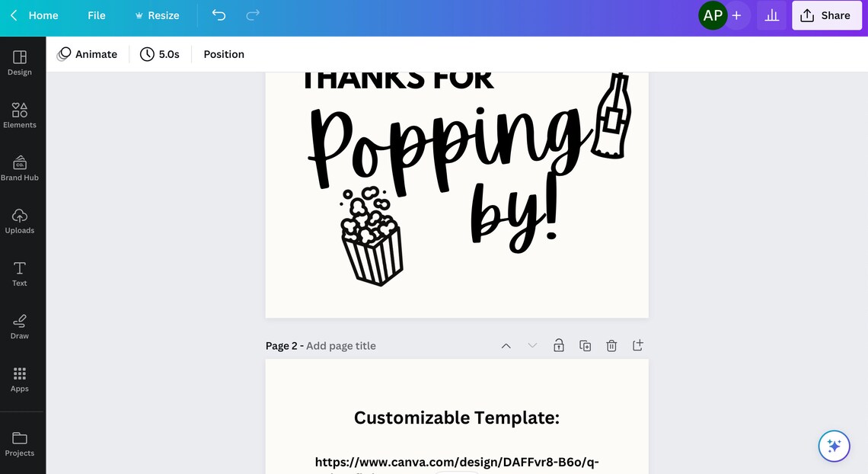Viewport: 868px width, 474px height.
Task: Open the Resize dropdown
Action: click(x=158, y=14)
